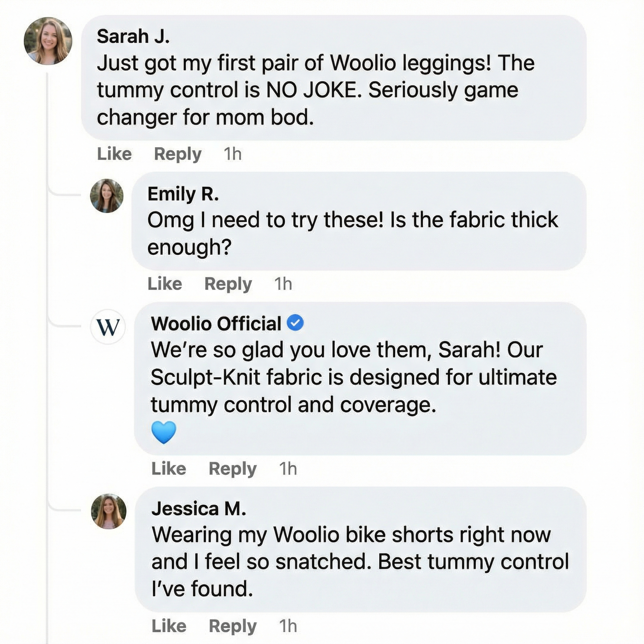Click the Emily R. name link
Screen dimensions: 644x644
tap(183, 194)
